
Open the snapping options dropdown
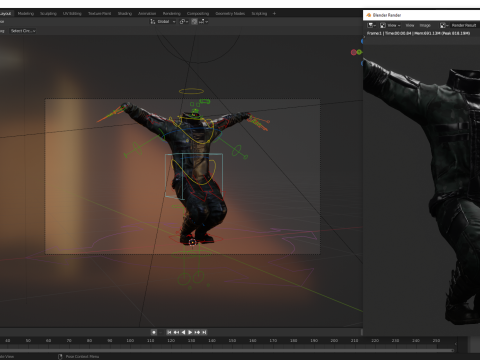[x=204, y=22]
